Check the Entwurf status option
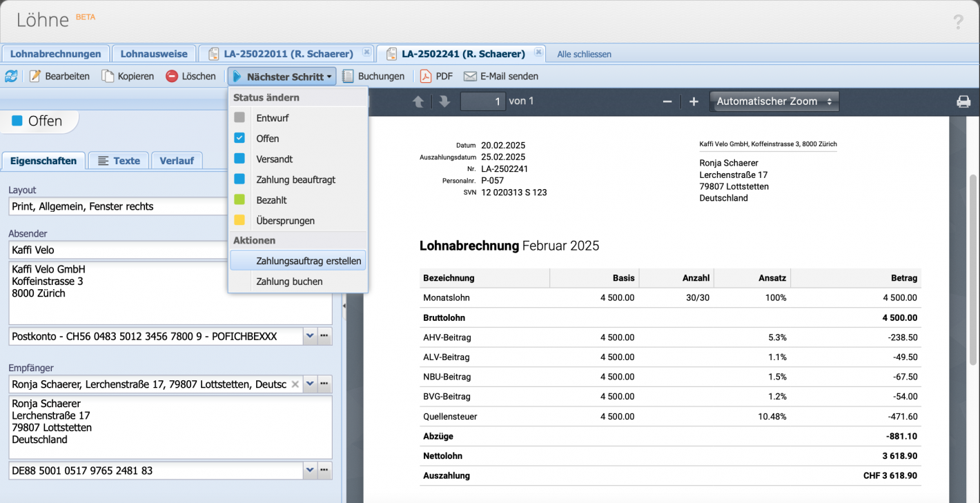Viewport: 980px width, 503px height. click(239, 117)
